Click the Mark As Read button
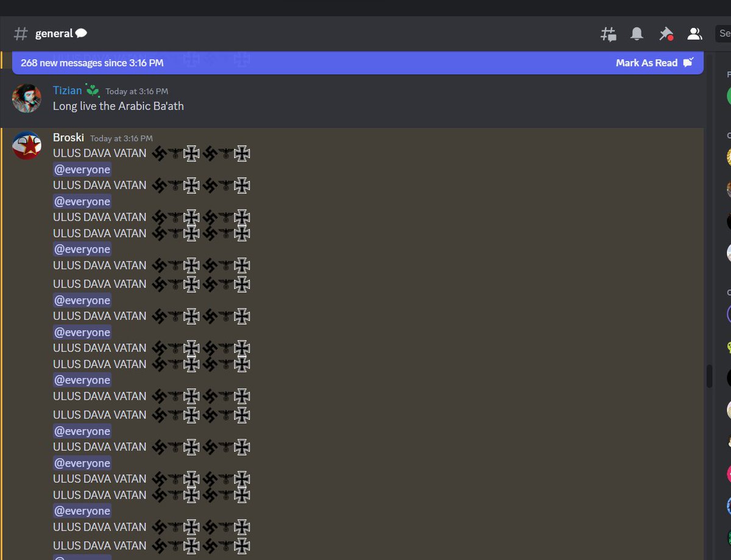 click(654, 63)
